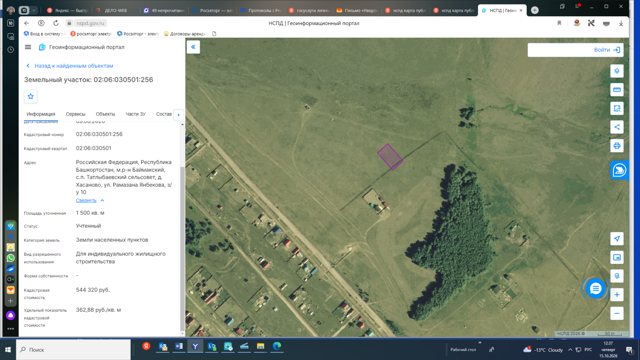Click the purple highlighted parcel on the map
The image size is (640, 360).
(390, 156)
